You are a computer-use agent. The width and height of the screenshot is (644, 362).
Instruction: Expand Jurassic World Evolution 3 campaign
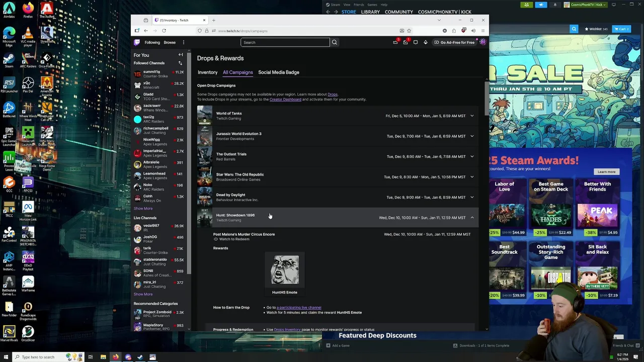[472, 136]
